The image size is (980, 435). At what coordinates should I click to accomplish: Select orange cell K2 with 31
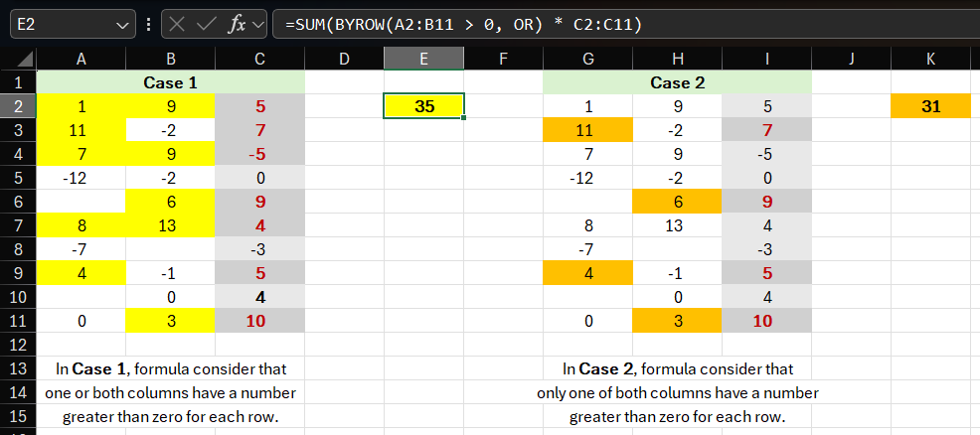(x=930, y=106)
